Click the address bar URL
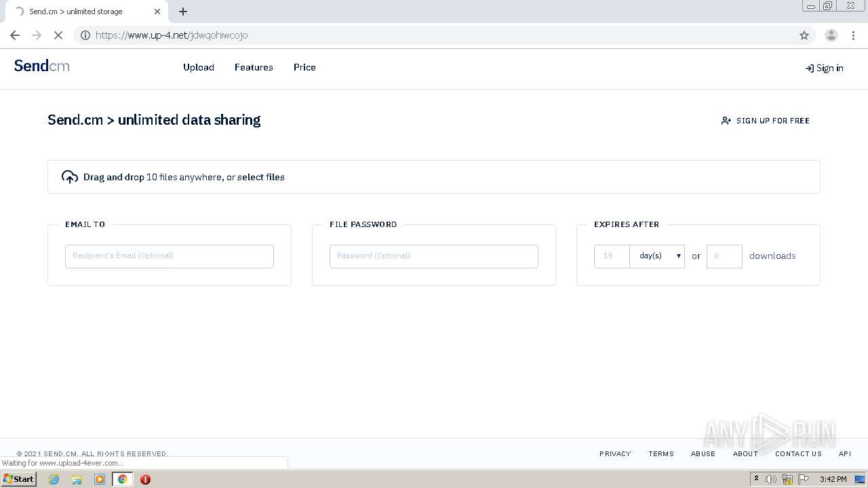Viewport: 868px width, 488px height. point(172,35)
